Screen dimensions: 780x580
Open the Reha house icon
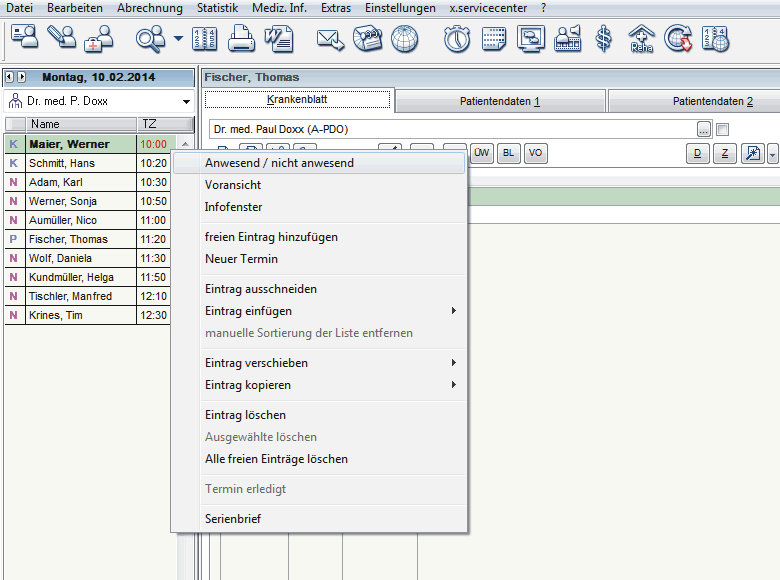coord(641,40)
